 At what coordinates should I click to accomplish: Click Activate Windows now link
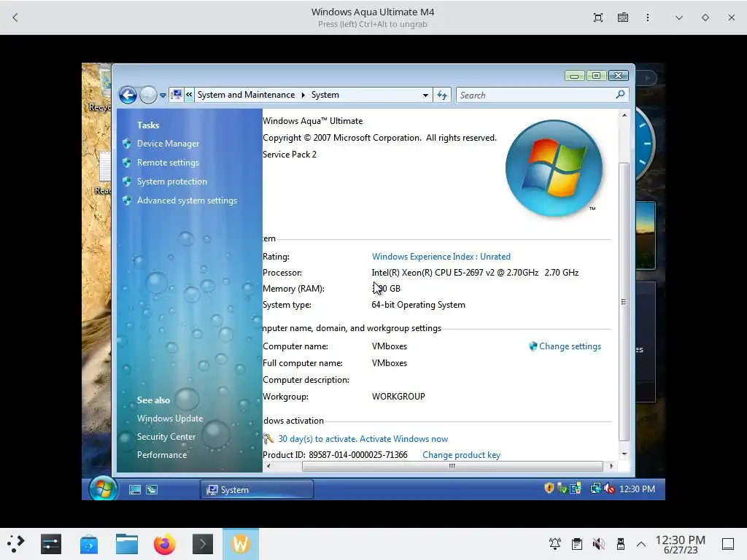click(x=404, y=438)
